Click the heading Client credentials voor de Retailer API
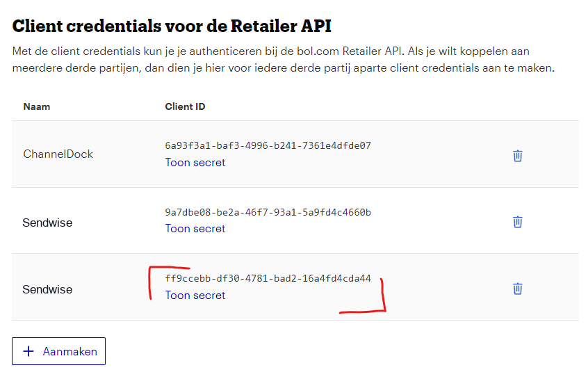This screenshot has width=588, height=379. point(172,26)
